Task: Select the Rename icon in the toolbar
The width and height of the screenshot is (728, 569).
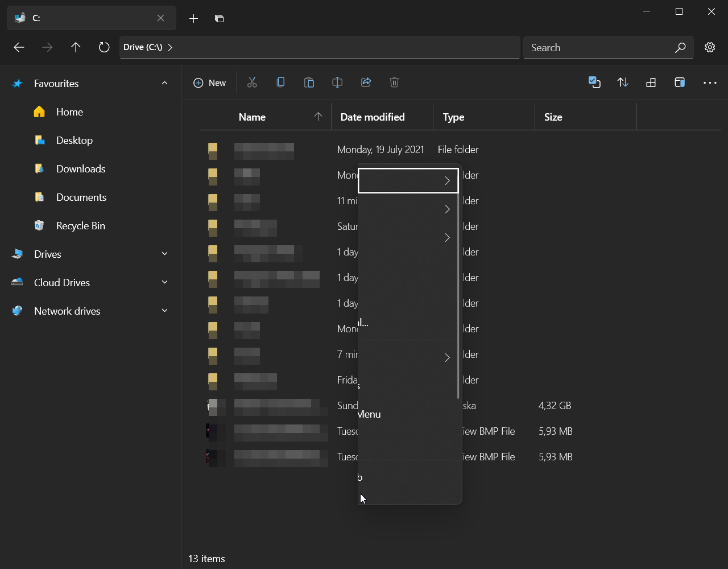Action: pos(337,83)
